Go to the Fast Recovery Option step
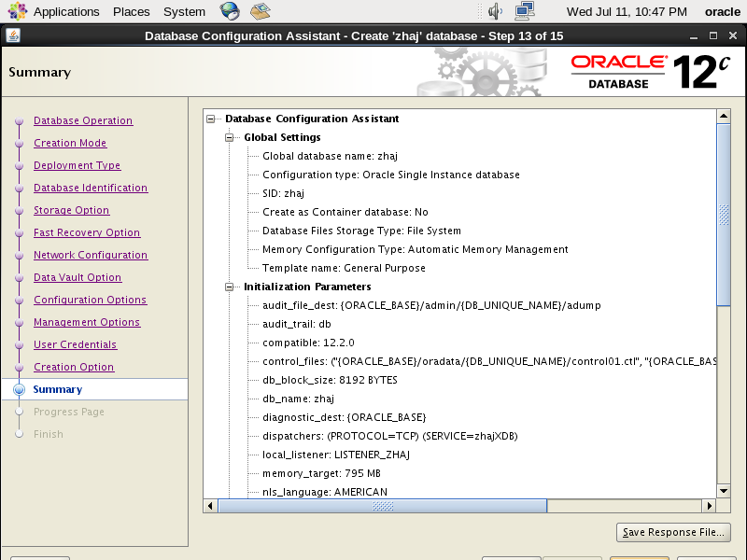 87,232
